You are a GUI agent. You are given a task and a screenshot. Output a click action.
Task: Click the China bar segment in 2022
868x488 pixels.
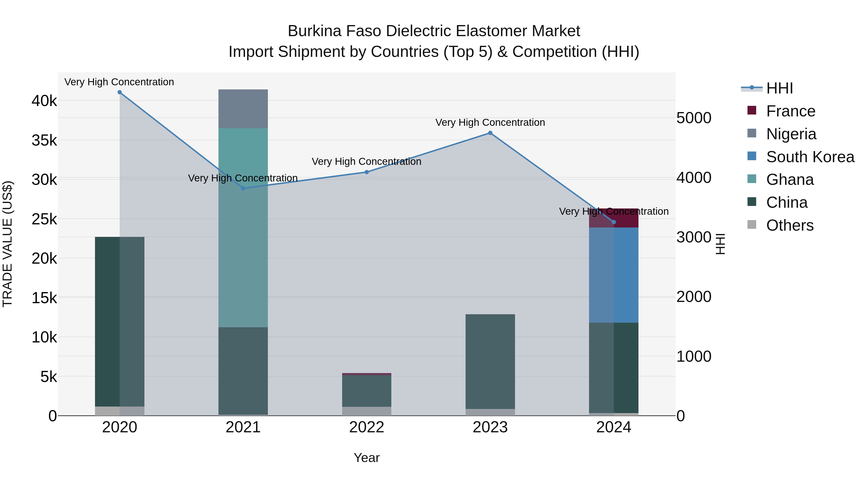point(366,391)
